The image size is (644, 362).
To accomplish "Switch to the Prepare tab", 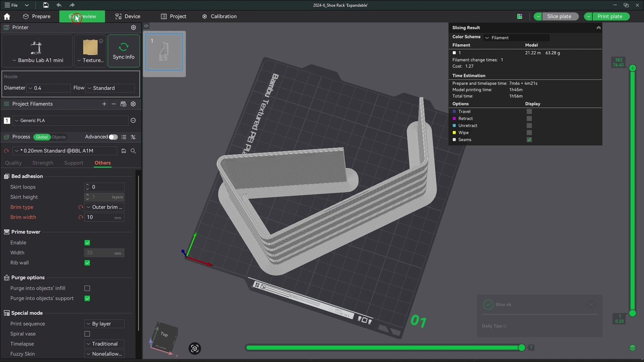I will click(x=37, y=17).
